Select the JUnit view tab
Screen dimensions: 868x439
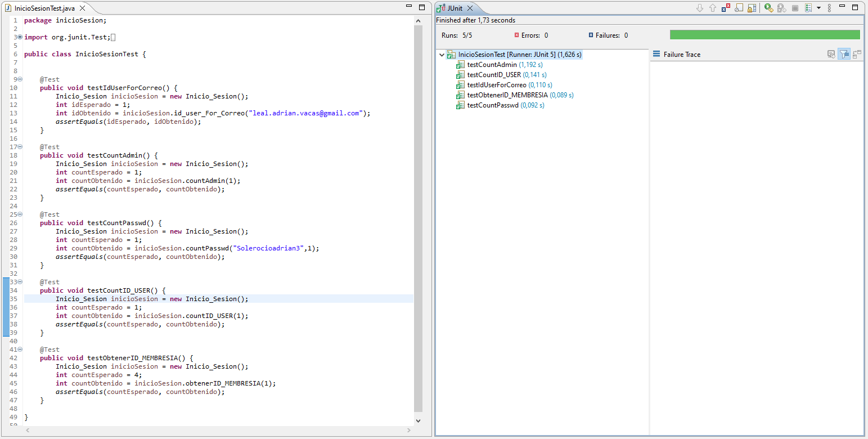click(455, 8)
